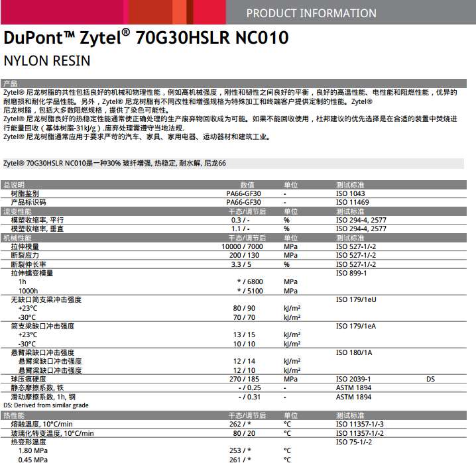
Task: Click the 简支梁缺口冲击强度 row label
Action: (43, 326)
